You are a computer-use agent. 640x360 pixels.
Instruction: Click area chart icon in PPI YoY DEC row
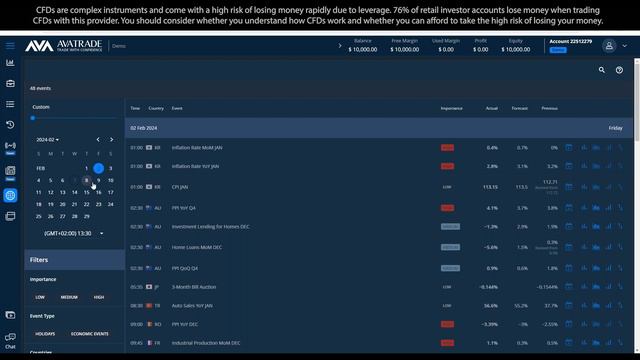(x=596, y=324)
